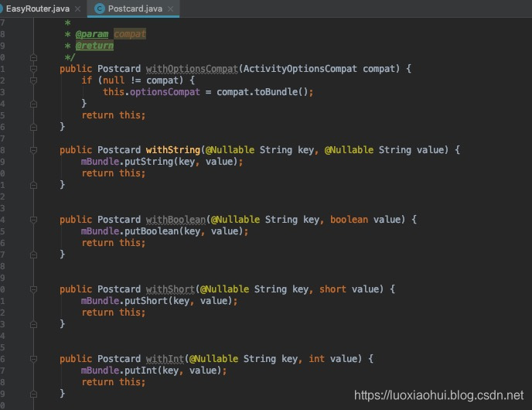The height and width of the screenshot is (410, 532).
Task: Close the EasyRouter.java tab
Action: coord(77,9)
